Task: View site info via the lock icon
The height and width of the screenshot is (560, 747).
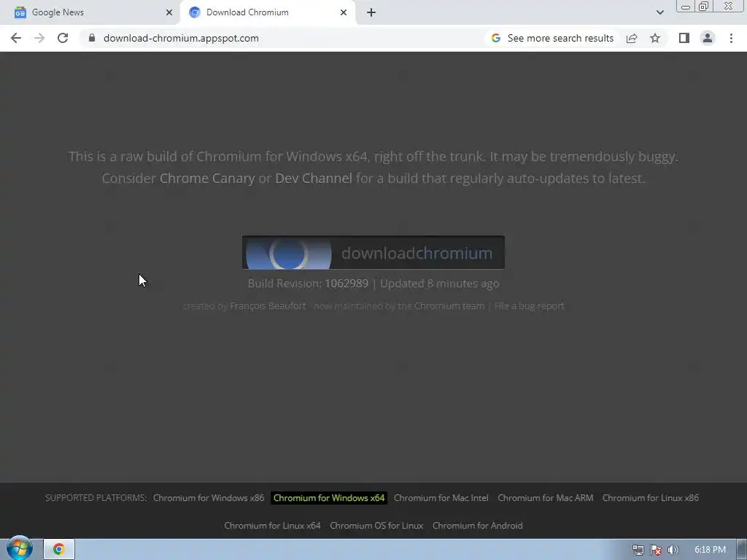Action: click(x=92, y=38)
